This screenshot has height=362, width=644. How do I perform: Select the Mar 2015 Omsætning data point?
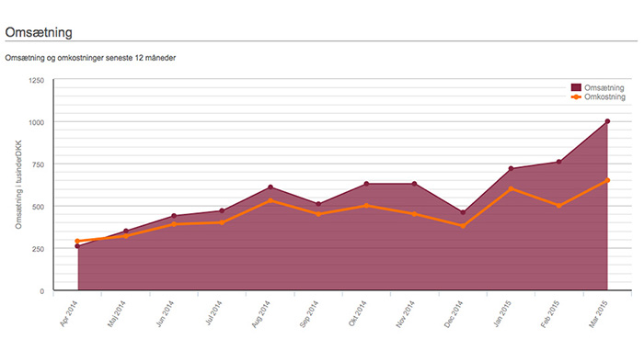(x=607, y=121)
